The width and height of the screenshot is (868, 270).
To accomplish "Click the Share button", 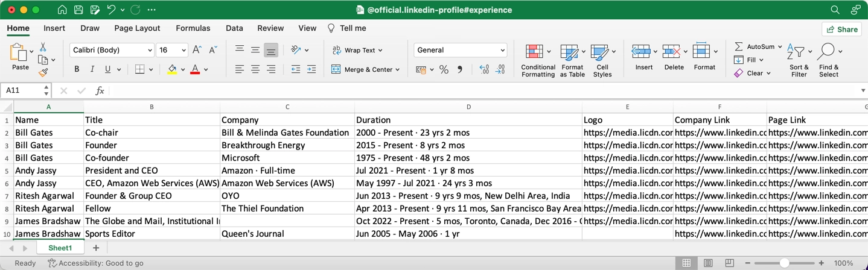I will [842, 29].
